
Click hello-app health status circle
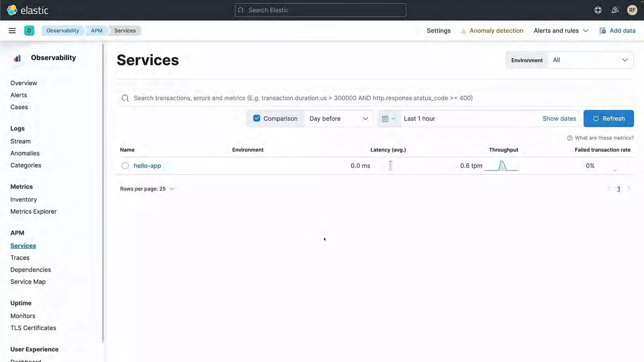tap(125, 166)
